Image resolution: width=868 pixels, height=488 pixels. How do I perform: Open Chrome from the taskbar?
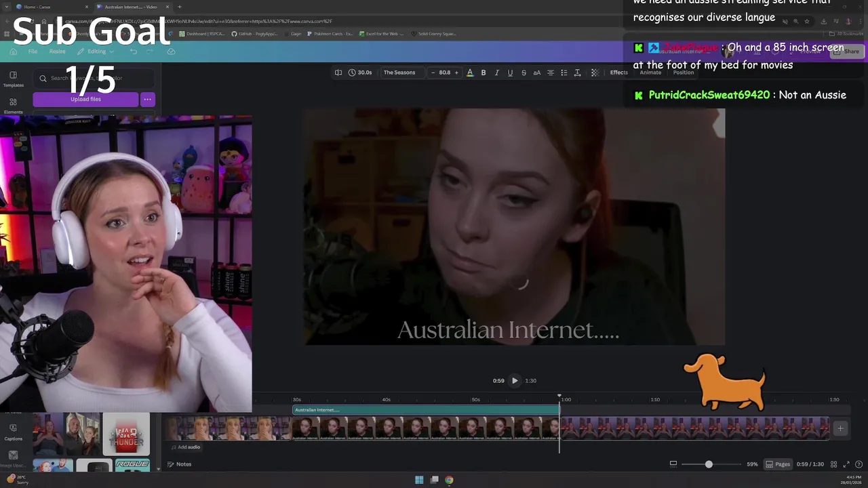[x=449, y=480]
